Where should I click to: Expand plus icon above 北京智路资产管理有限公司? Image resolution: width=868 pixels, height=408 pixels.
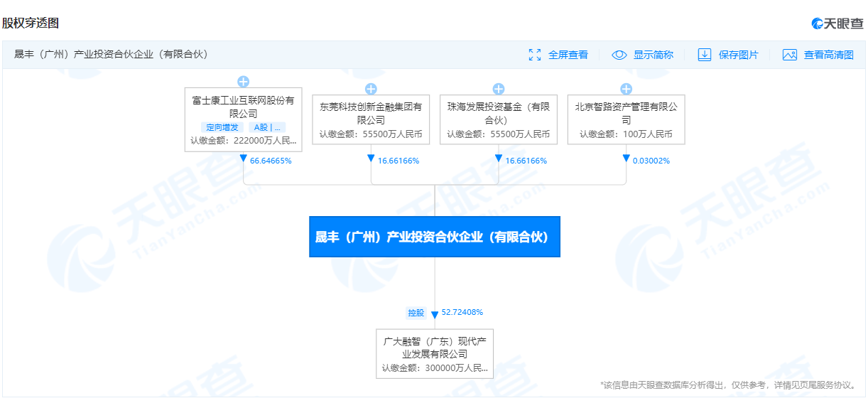click(626, 89)
